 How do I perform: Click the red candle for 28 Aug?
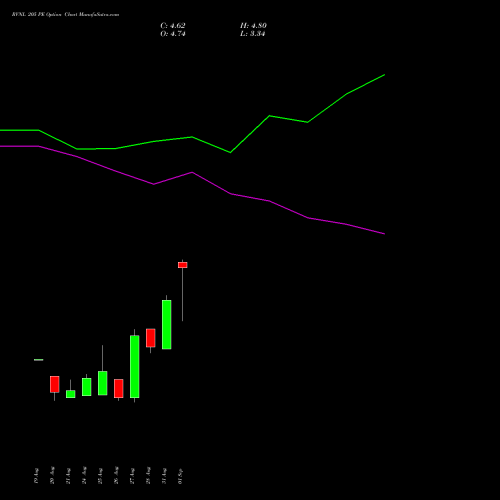coord(151,338)
